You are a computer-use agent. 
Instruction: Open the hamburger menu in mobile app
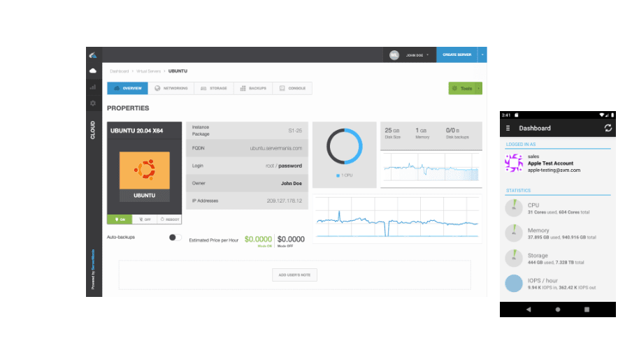point(508,128)
